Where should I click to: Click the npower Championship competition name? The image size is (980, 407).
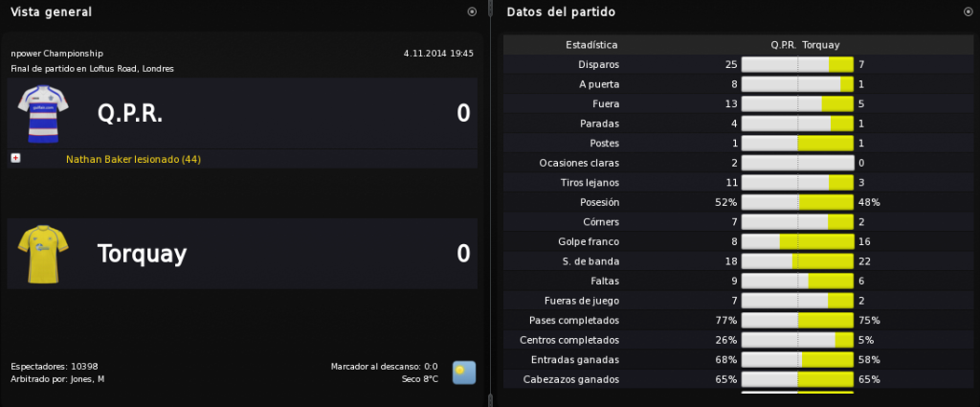(x=56, y=54)
